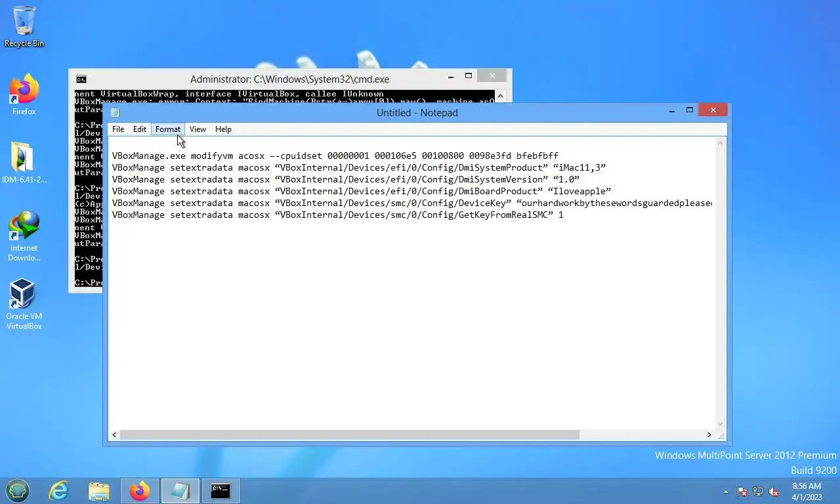Open Internet Explorer from taskbar
The height and width of the screenshot is (504, 840).
[x=58, y=490]
